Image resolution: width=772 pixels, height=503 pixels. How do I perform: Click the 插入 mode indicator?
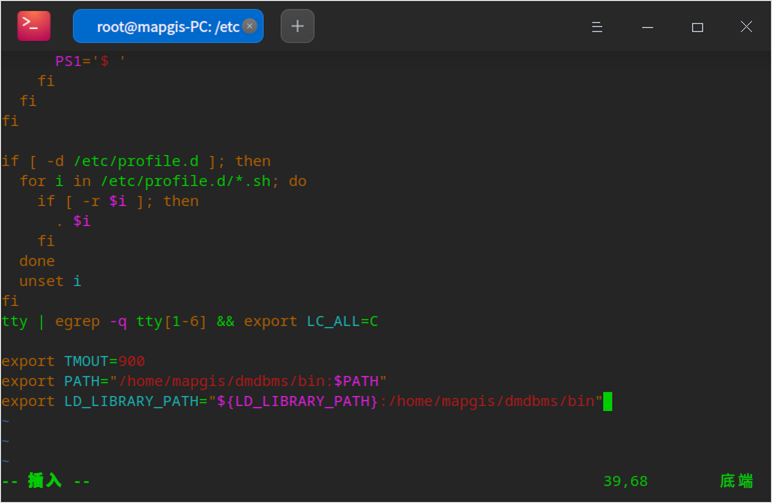[45, 480]
